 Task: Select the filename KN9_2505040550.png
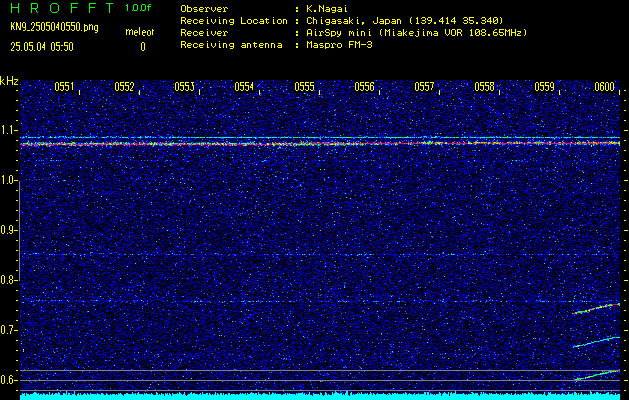tap(54, 28)
